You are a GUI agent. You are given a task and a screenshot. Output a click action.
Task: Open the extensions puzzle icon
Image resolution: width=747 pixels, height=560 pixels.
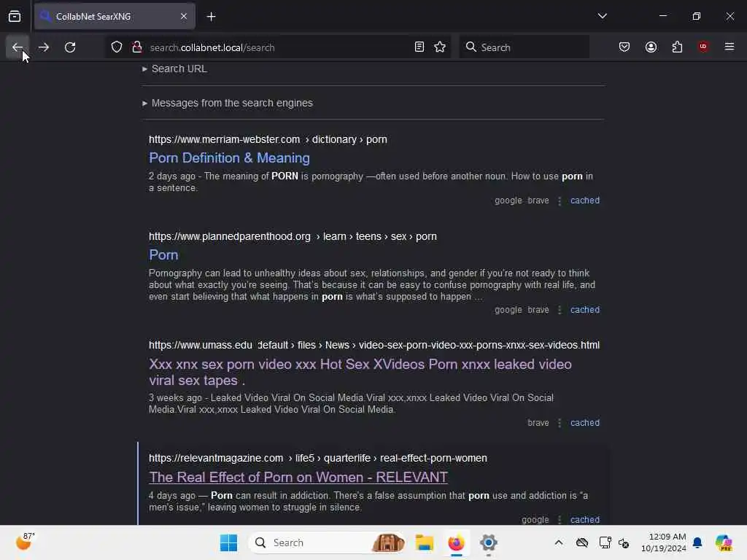click(x=677, y=47)
